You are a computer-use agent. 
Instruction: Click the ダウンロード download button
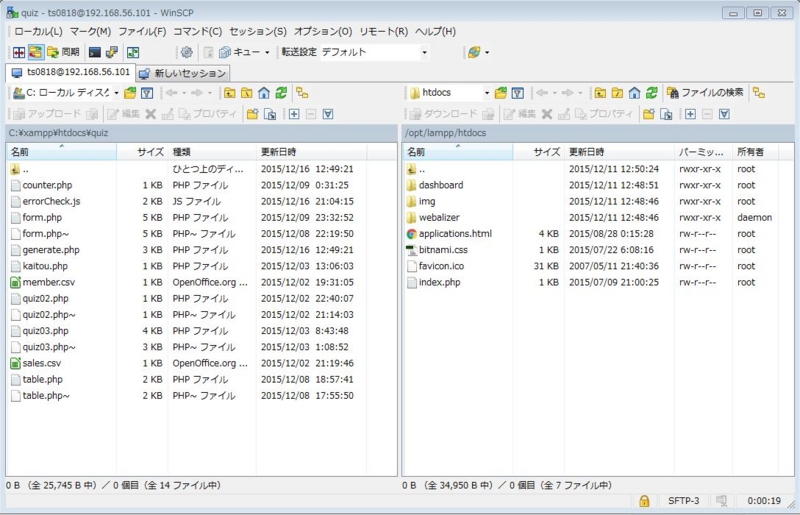443,114
